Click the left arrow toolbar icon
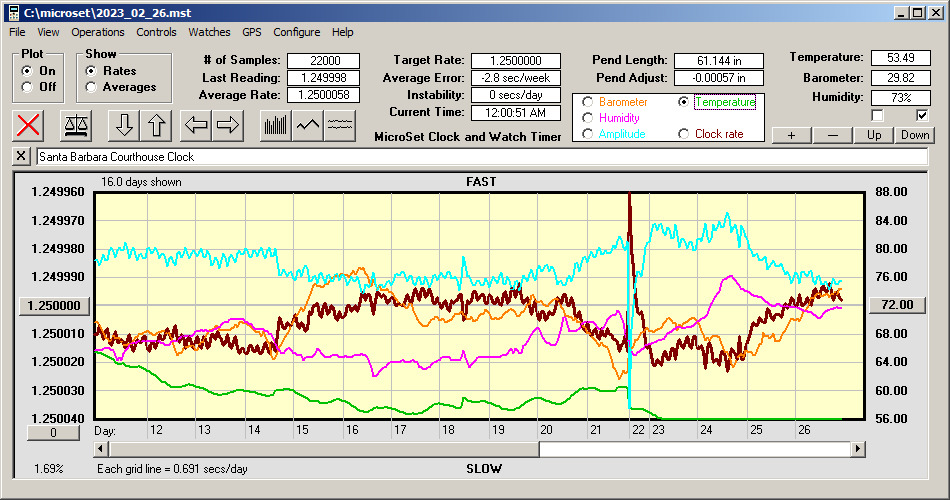This screenshot has width=950, height=500. [196, 125]
